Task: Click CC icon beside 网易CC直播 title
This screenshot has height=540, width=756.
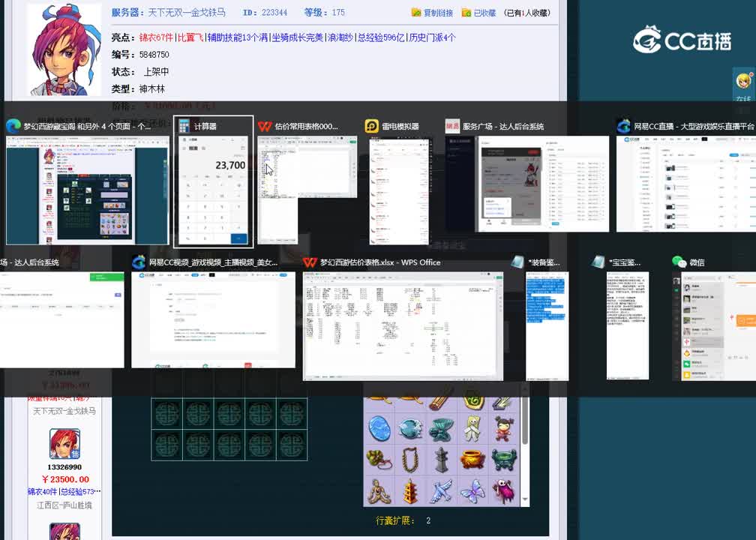Action: point(623,126)
